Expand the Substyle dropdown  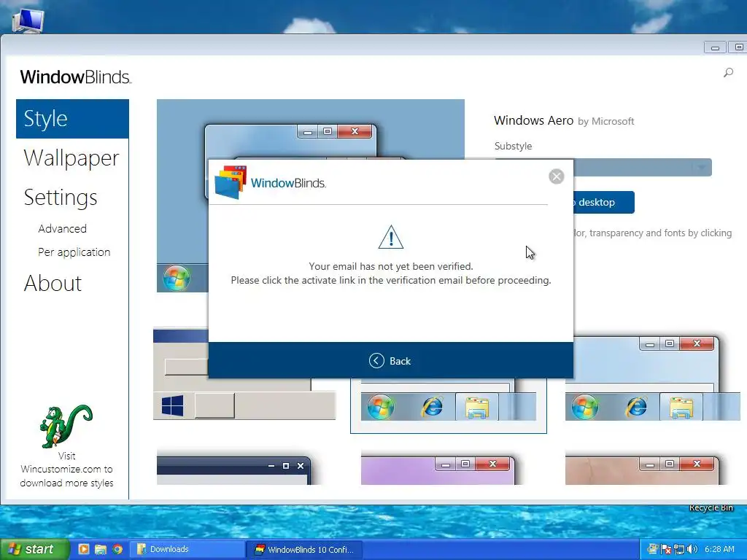(x=701, y=167)
